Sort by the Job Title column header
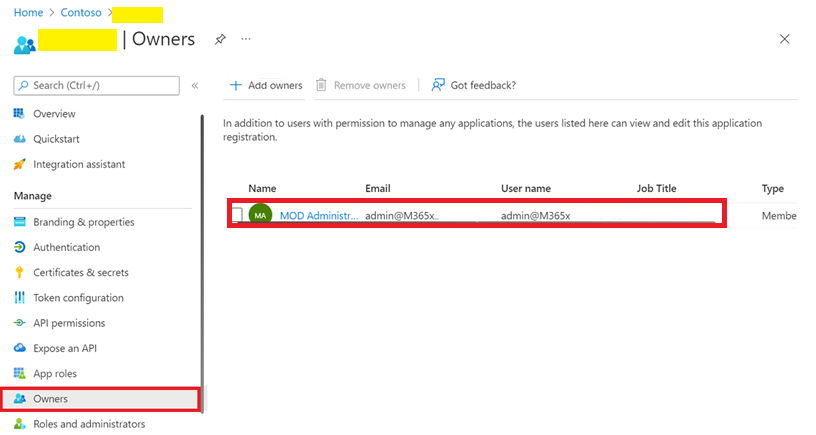 click(656, 188)
